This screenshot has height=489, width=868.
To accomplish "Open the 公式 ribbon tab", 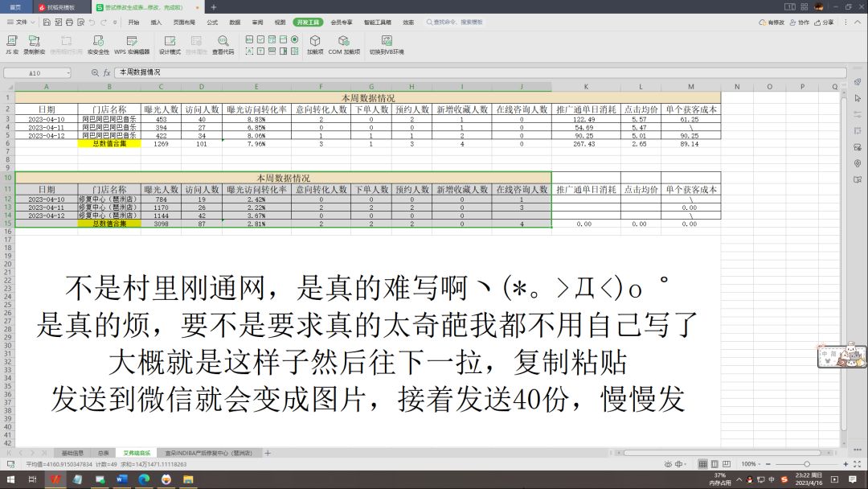I will point(212,23).
